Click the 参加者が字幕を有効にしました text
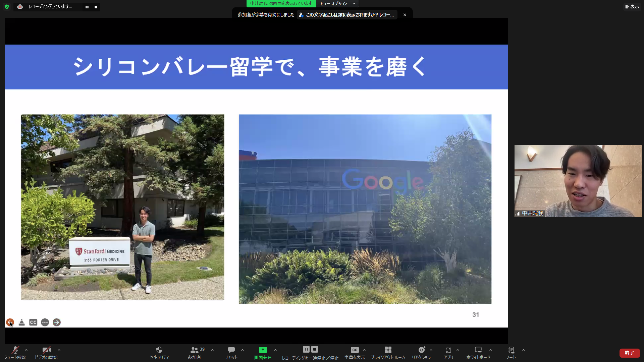The width and height of the screenshot is (644, 362). [266, 15]
